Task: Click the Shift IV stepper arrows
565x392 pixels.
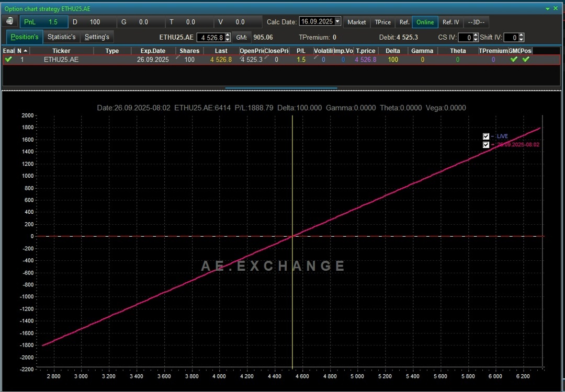Action: click(521, 37)
